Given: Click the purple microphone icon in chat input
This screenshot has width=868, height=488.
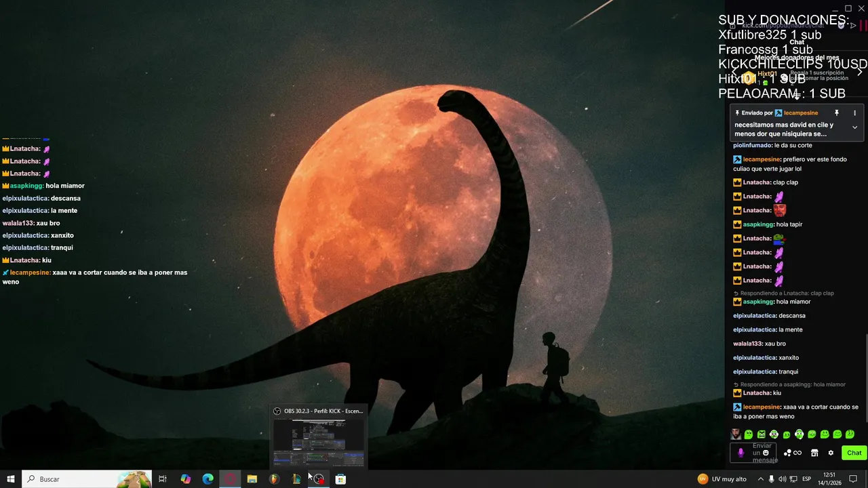Looking at the screenshot, I should click(741, 453).
